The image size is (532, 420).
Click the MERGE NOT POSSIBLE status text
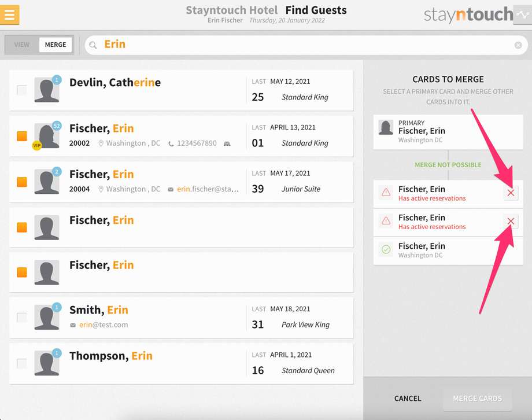448,165
